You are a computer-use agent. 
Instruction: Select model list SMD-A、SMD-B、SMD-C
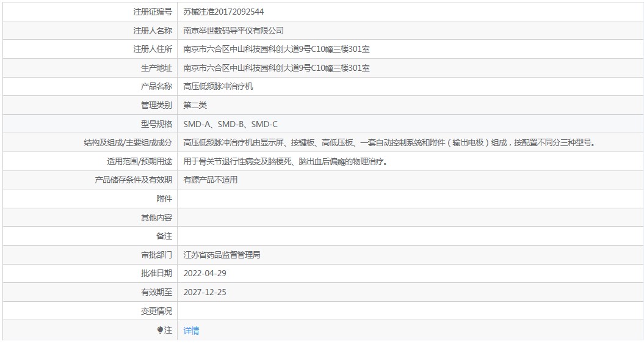click(x=230, y=124)
